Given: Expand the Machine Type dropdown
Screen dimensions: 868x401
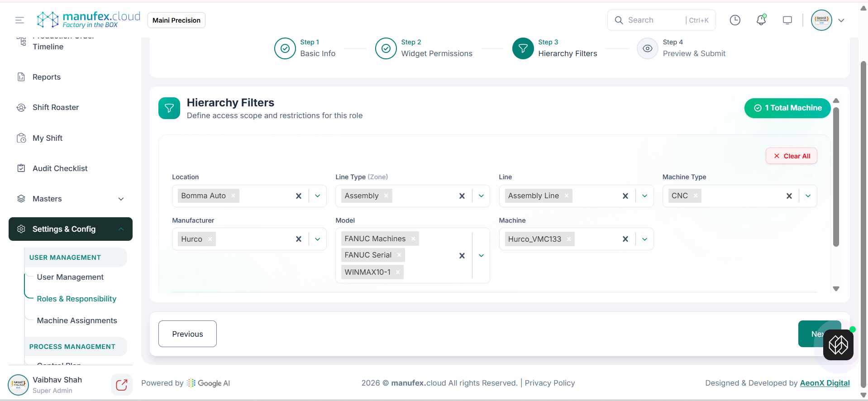Looking at the screenshot, I should tap(808, 196).
